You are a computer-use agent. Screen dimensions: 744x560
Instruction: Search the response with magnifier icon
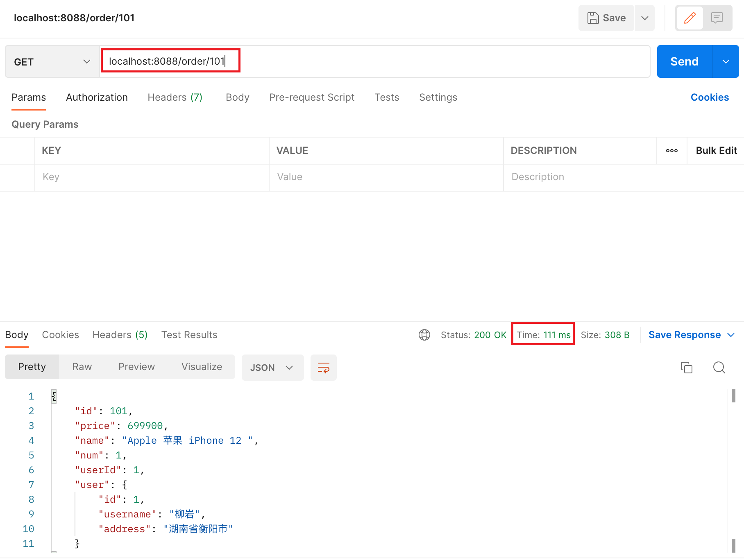[x=719, y=368]
